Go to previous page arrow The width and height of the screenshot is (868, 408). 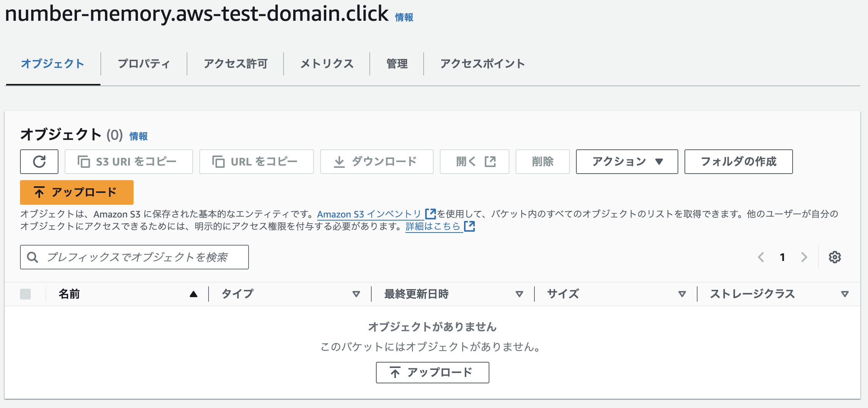point(761,257)
